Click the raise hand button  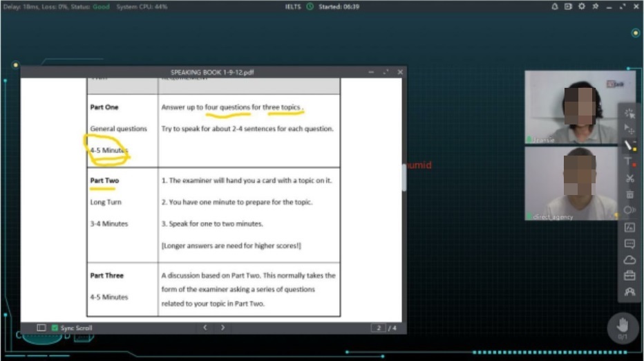tap(623, 328)
